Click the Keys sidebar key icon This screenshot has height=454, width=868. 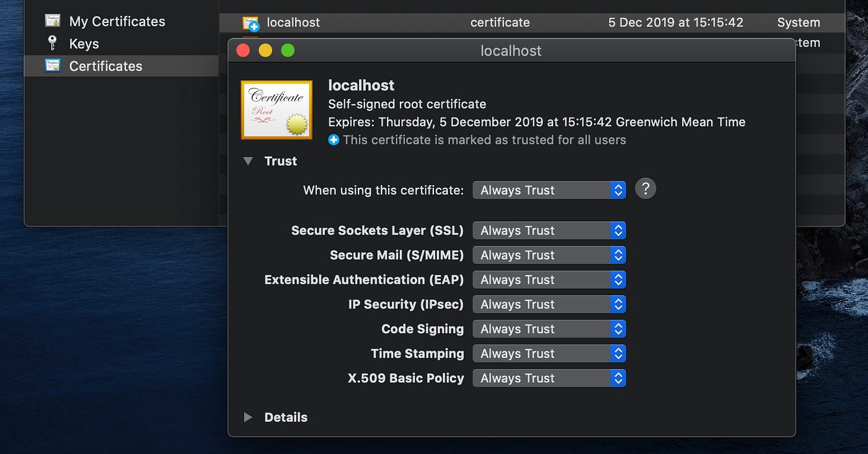coord(52,43)
